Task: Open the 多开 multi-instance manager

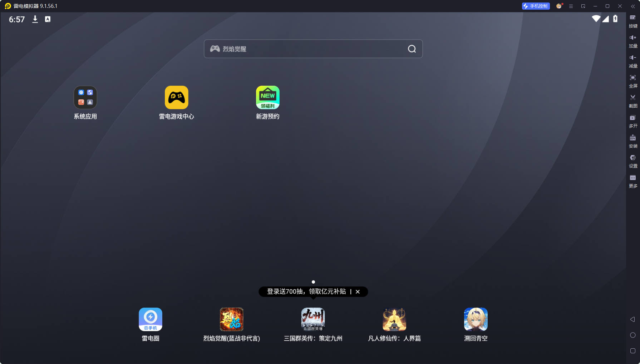Action: 633,121
